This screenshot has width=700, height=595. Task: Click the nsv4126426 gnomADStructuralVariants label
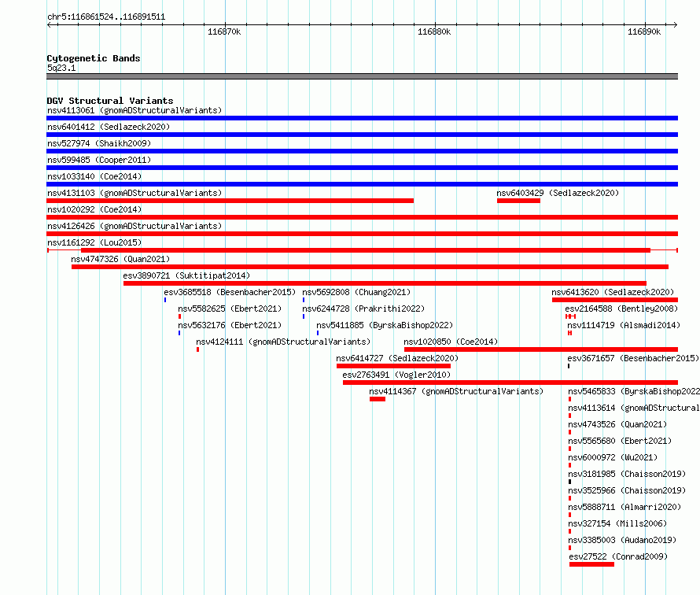coord(134,226)
